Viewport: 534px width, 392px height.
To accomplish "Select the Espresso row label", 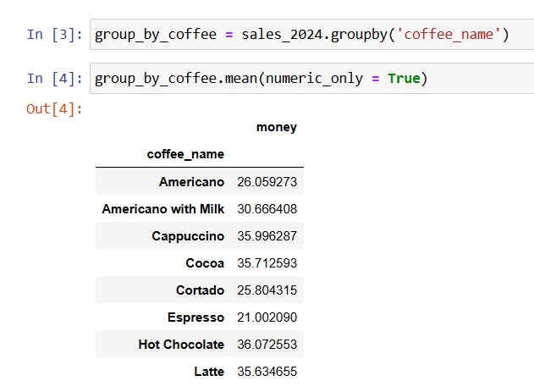I will coord(195,317).
